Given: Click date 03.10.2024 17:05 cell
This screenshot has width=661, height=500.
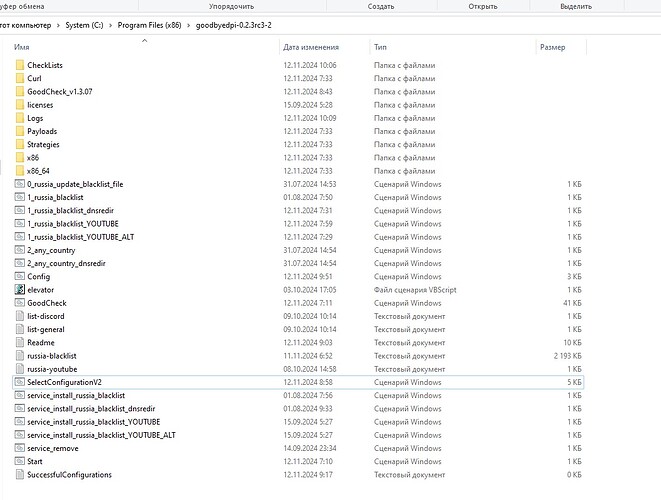Looking at the screenshot, I should [x=309, y=290].
